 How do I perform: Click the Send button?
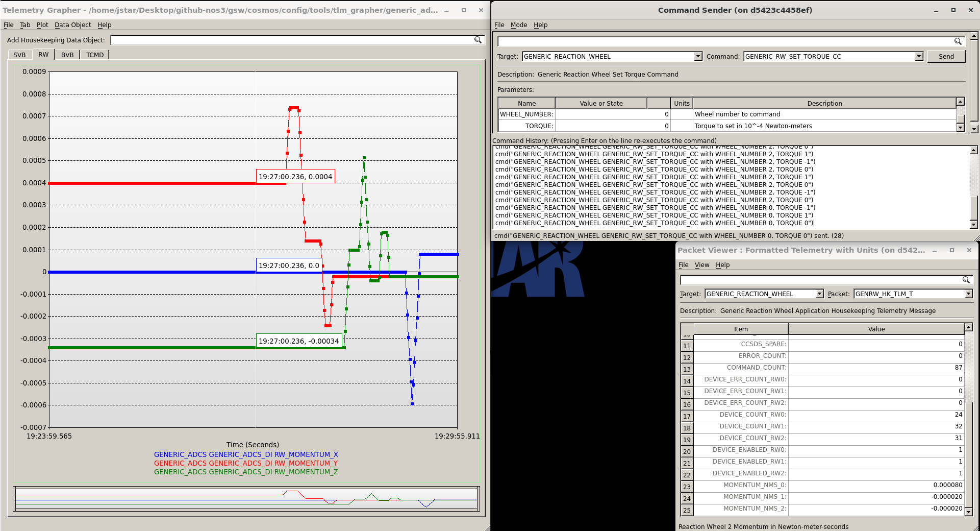pos(946,57)
